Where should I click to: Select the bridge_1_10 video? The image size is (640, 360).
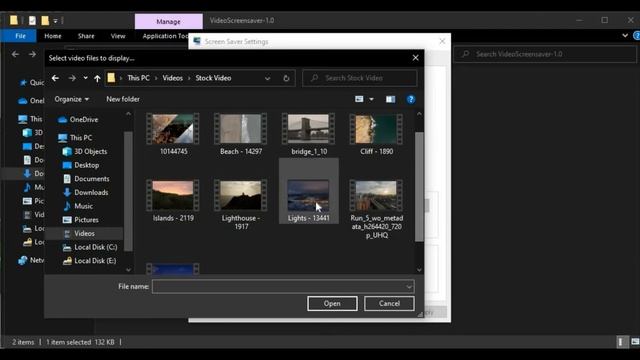pyautogui.click(x=309, y=134)
